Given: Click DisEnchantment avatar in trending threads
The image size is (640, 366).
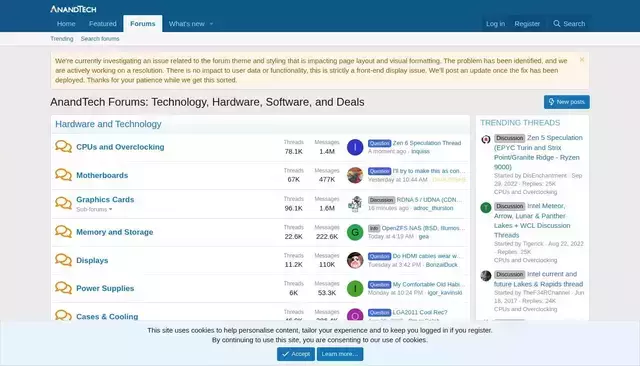Looking at the screenshot, I should [486, 140].
